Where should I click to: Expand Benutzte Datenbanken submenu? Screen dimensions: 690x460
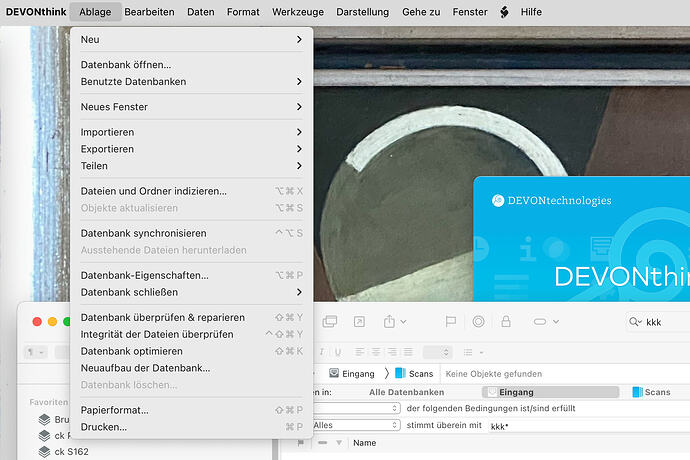point(191,82)
